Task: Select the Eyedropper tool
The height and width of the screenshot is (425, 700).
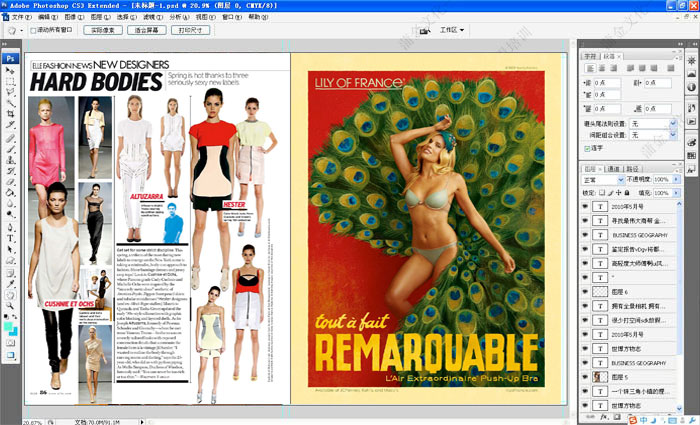Action: pos(10,284)
